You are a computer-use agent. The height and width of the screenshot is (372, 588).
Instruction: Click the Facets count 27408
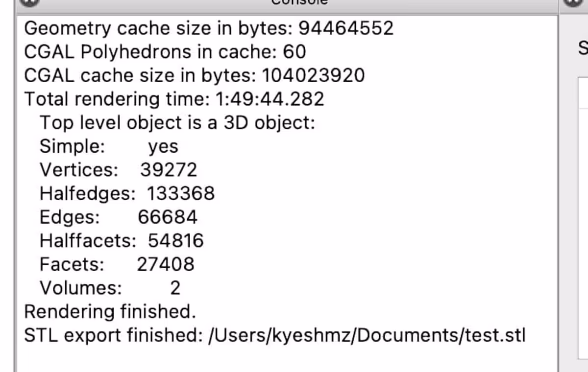166,264
